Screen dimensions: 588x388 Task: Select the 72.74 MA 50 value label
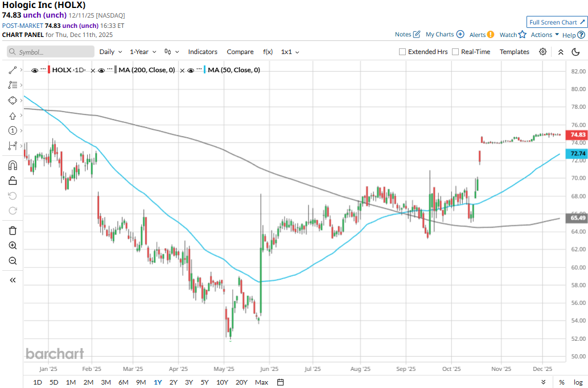click(577, 154)
